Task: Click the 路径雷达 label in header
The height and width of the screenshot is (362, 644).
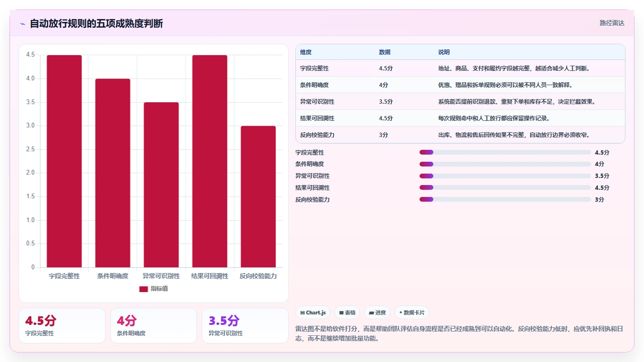Action: (x=612, y=23)
